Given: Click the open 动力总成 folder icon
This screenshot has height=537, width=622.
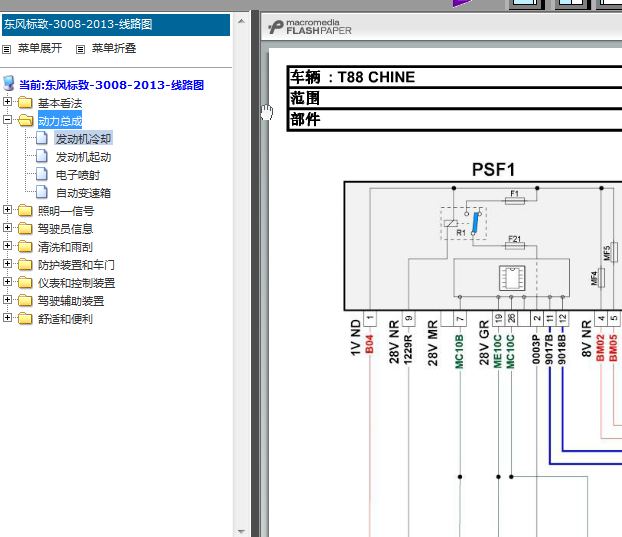Looking at the screenshot, I should pos(26,120).
